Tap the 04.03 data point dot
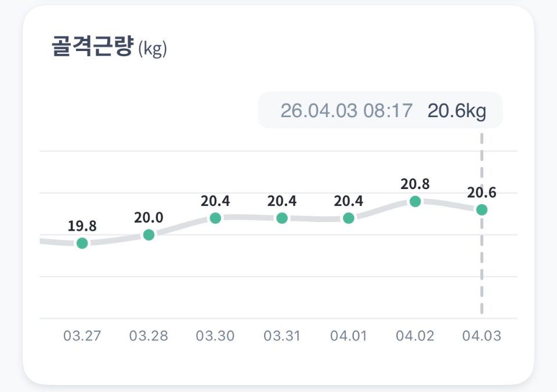Image resolution: width=557 pixels, height=392 pixels. [482, 209]
